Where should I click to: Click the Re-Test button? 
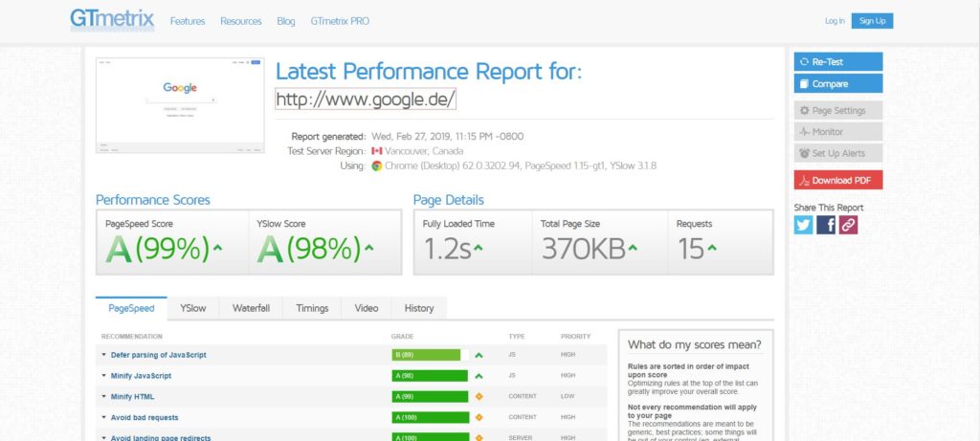coord(838,62)
